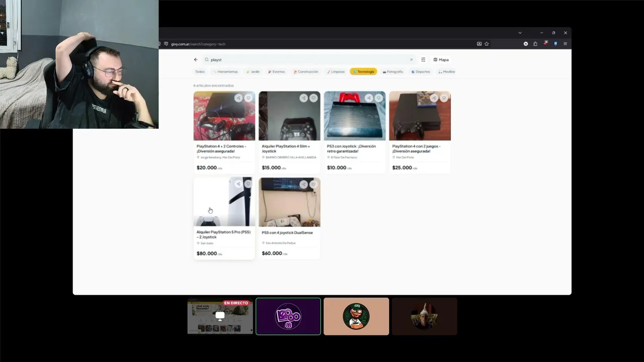Click the 'Jorge Newbery, Mar Del Plata' location
644x362 pixels.
220,157
